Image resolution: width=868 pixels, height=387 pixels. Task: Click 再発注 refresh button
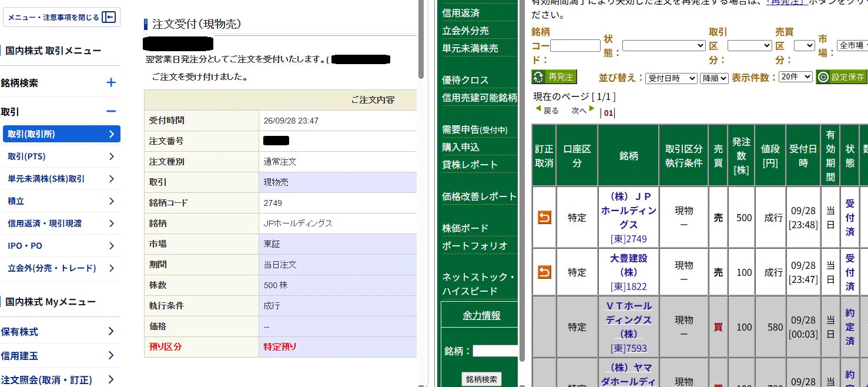(554, 77)
